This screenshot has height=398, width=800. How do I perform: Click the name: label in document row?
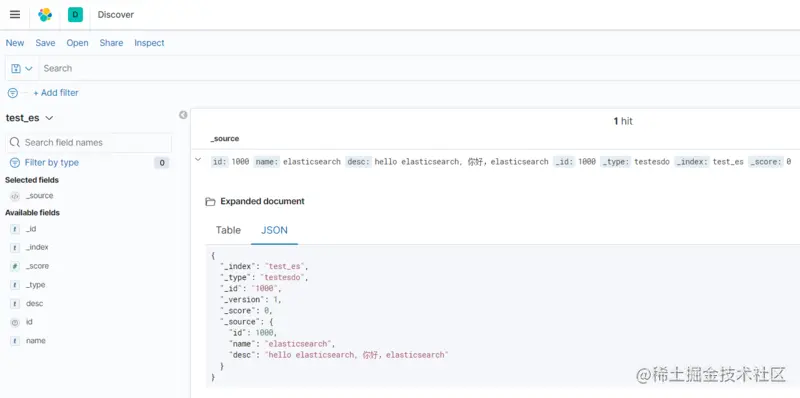click(x=267, y=162)
